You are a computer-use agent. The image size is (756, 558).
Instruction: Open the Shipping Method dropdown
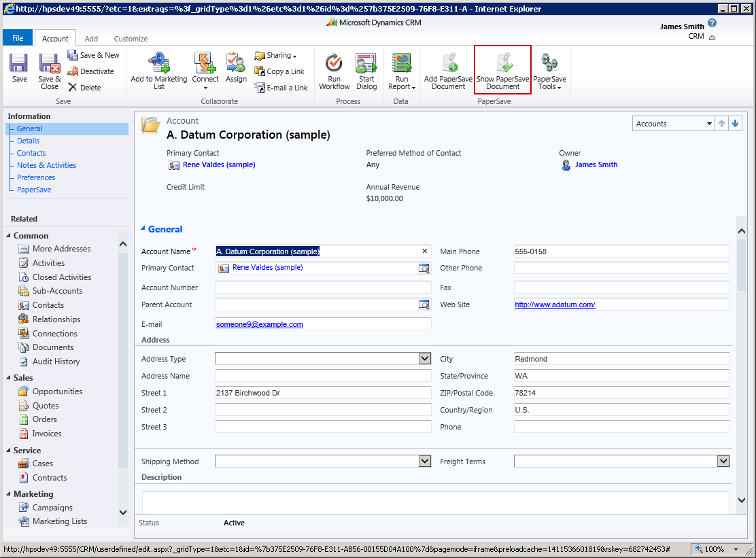click(x=424, y=461)
